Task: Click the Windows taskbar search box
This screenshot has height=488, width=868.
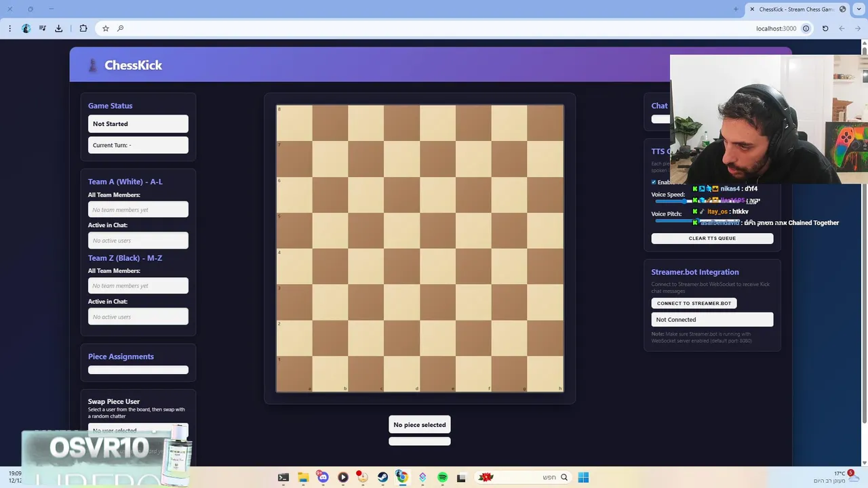Action: 522,477
